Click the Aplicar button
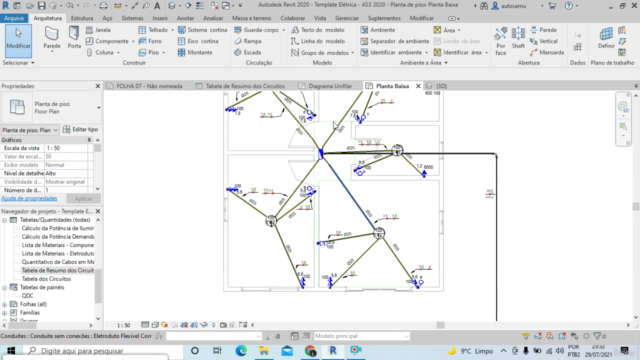 click(x=83, y=199)
